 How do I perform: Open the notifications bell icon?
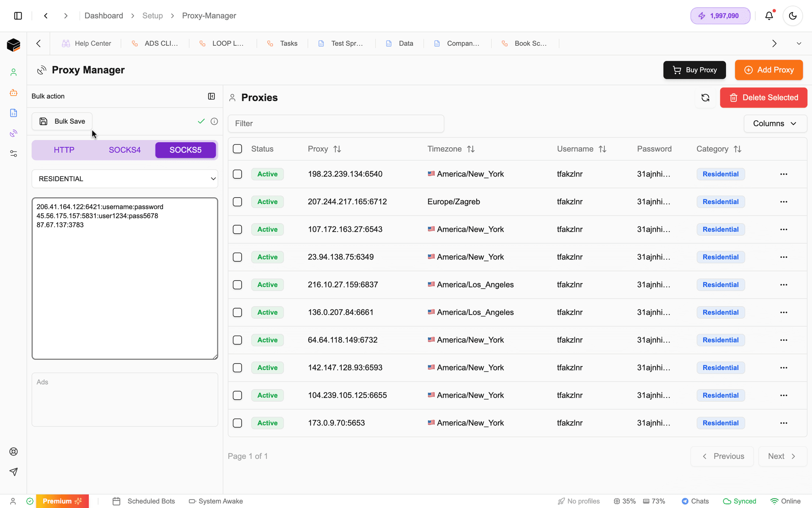[769, 16]
